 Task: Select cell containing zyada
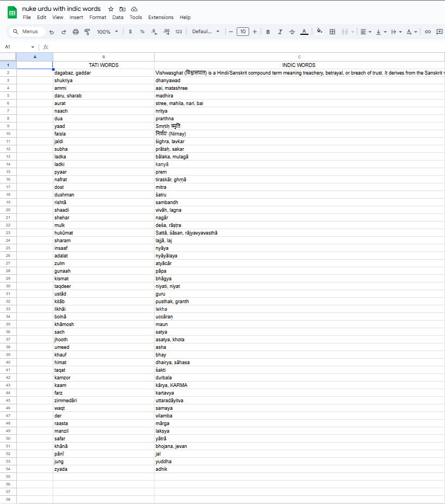click(x=103, y=469)
